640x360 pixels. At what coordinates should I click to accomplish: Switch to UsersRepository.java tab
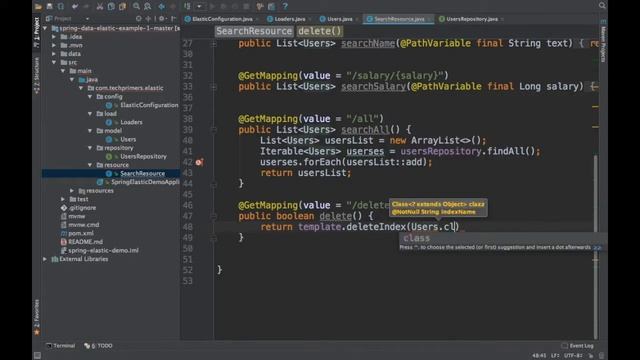point(471,19)
